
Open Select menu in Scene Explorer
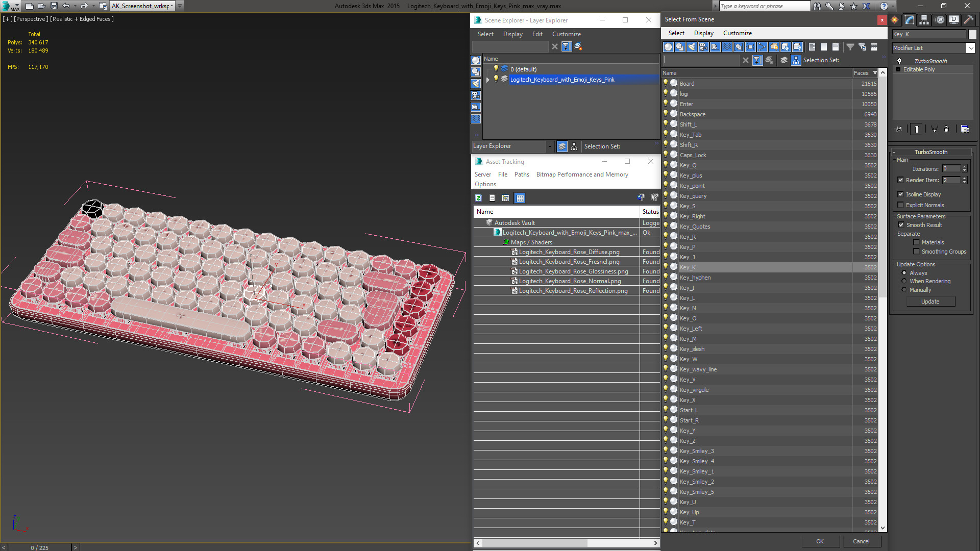(485, 34)
